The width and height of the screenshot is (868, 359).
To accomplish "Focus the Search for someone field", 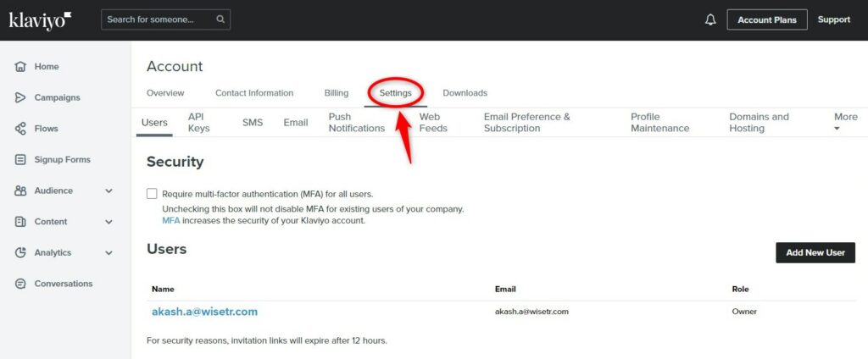I will tap(165, 19).
